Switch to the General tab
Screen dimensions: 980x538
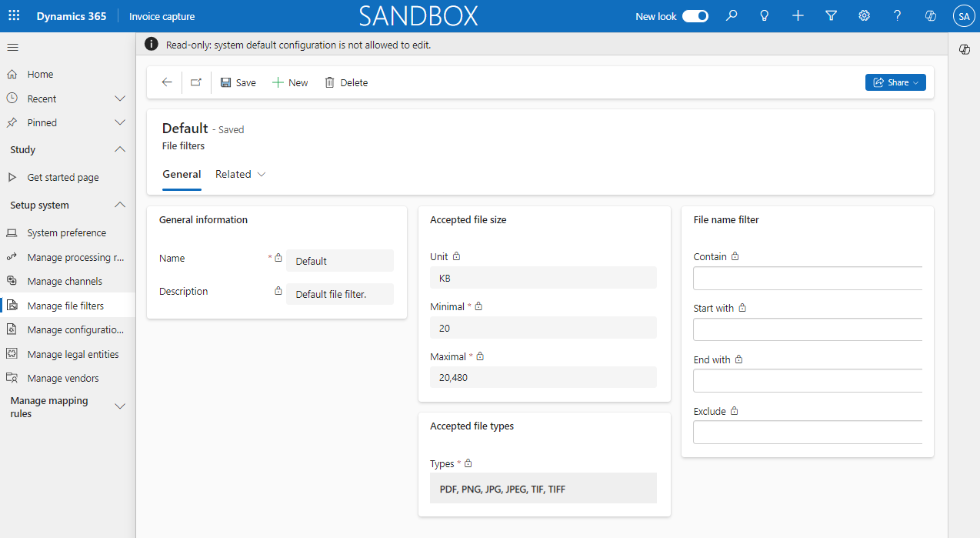182,174
